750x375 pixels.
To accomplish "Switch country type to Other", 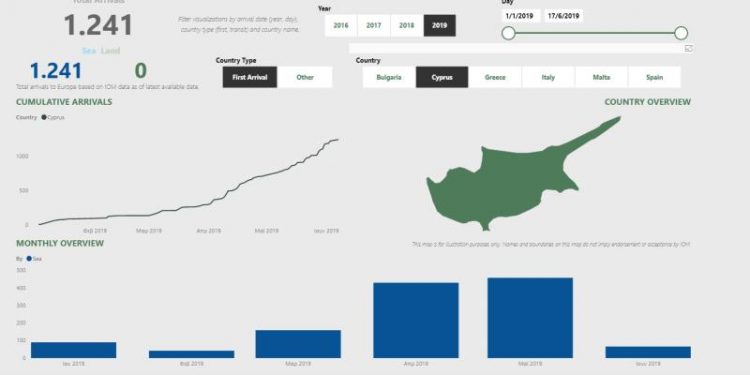I will 305,77.
